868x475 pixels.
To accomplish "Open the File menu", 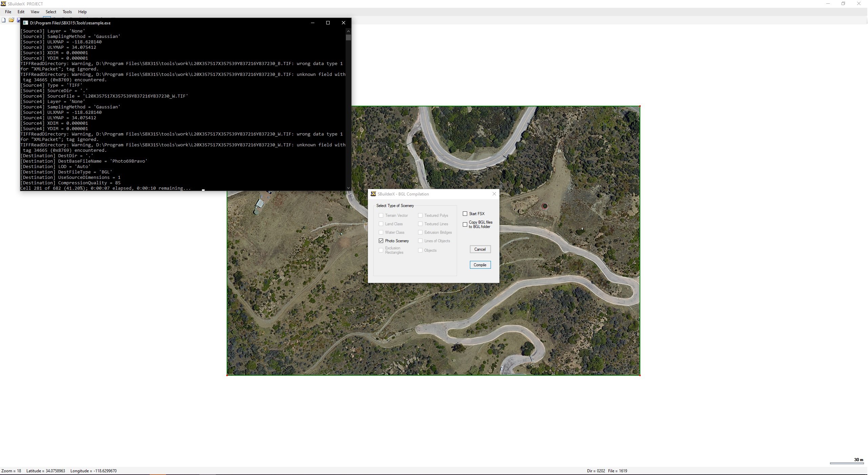I will (x=8, y=12).
